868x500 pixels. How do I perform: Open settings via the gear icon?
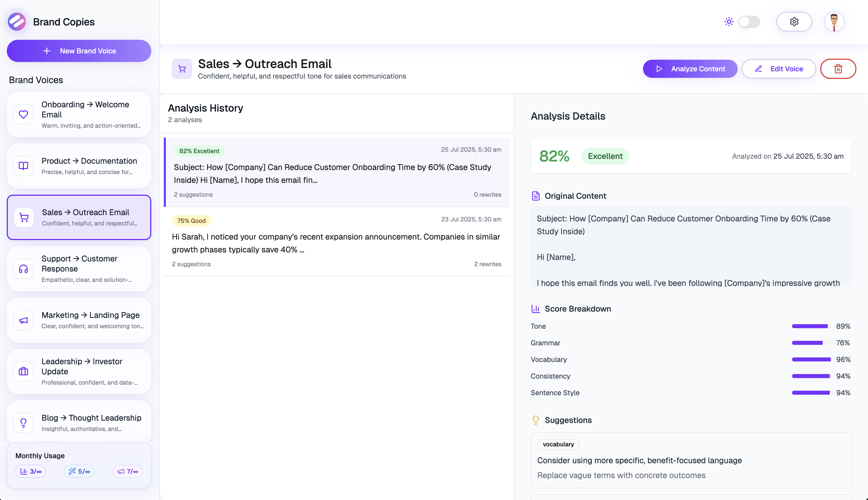pos(794,21)
